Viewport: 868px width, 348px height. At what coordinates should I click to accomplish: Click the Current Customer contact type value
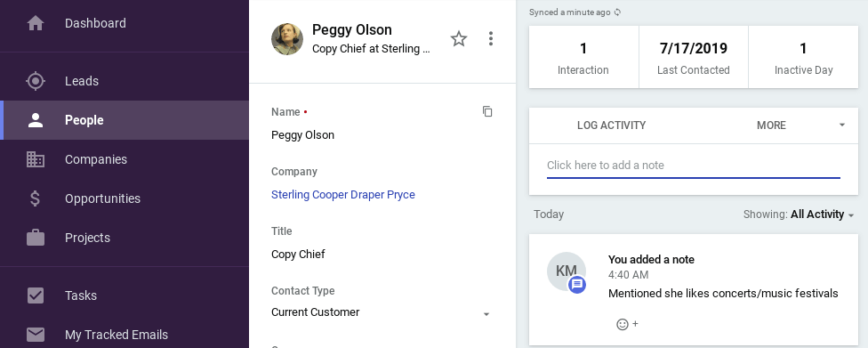coord(316,312)
